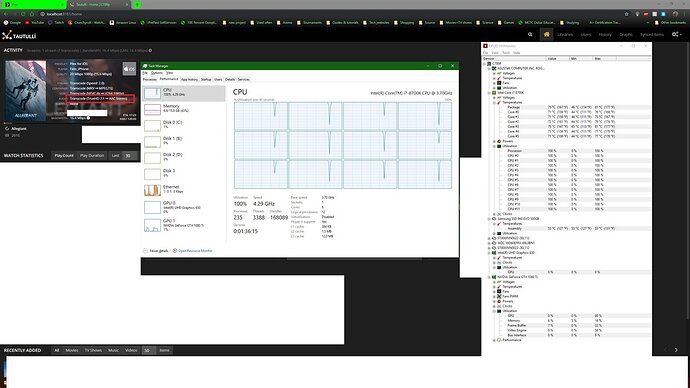The image size is (690, 388).
Task: Open Task Manager View menu
Action: [169, 73]
